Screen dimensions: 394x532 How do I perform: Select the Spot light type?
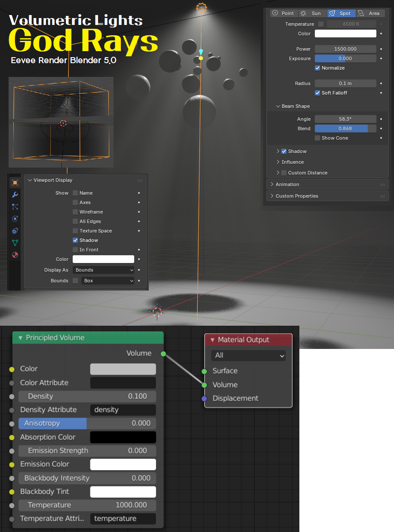point(341,13)
